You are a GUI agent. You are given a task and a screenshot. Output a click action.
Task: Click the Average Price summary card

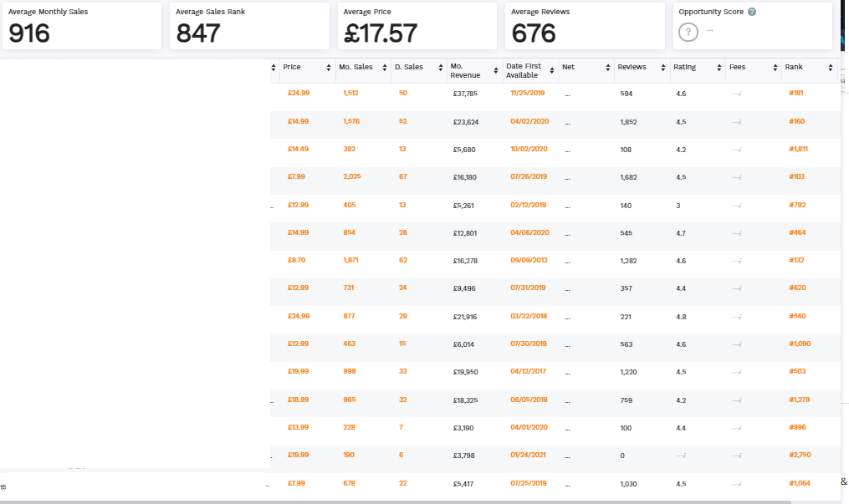[x=417, y=26]
